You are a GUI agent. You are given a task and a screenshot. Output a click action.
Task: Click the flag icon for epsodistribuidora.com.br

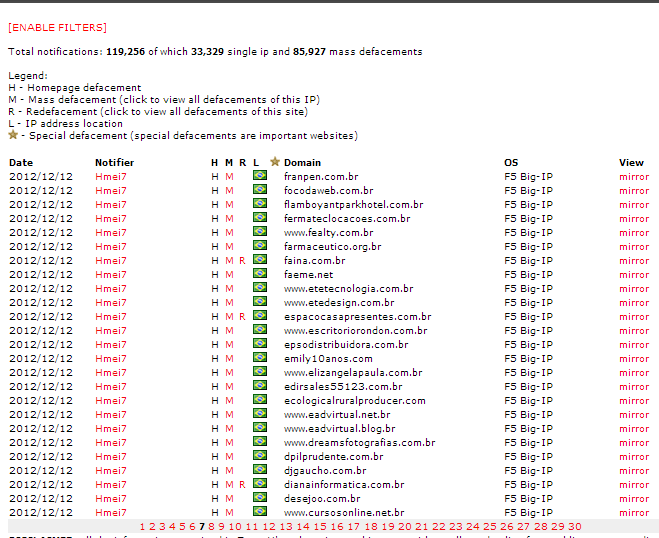pyautogui.click(x=260, y=343)
